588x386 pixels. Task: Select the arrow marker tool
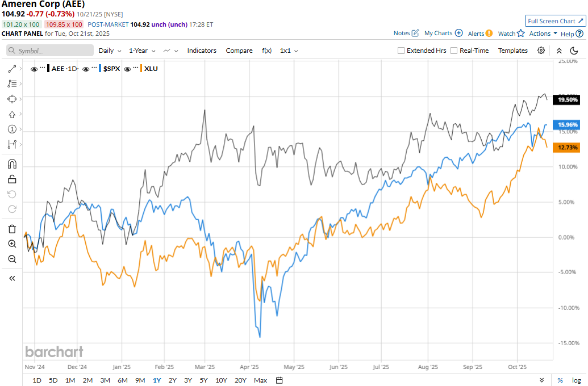click(12, 114)
